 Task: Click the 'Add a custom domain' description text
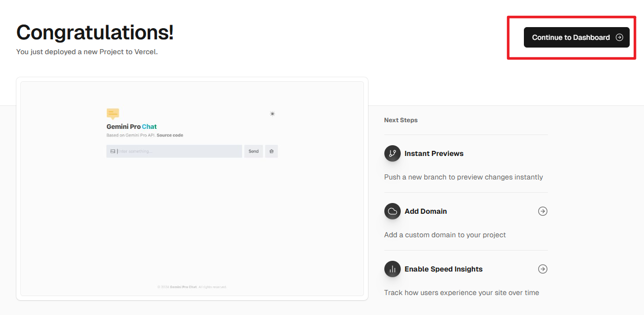coord(445,235)
